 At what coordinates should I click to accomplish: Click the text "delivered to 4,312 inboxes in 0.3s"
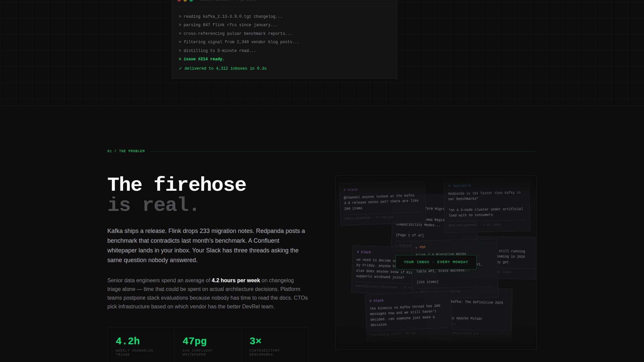225,68
